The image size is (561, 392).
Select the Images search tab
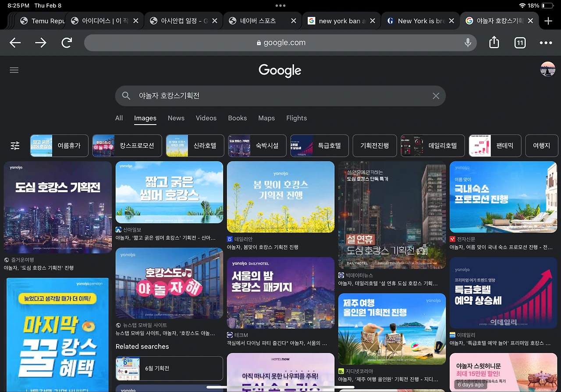[x=145, y=118]
